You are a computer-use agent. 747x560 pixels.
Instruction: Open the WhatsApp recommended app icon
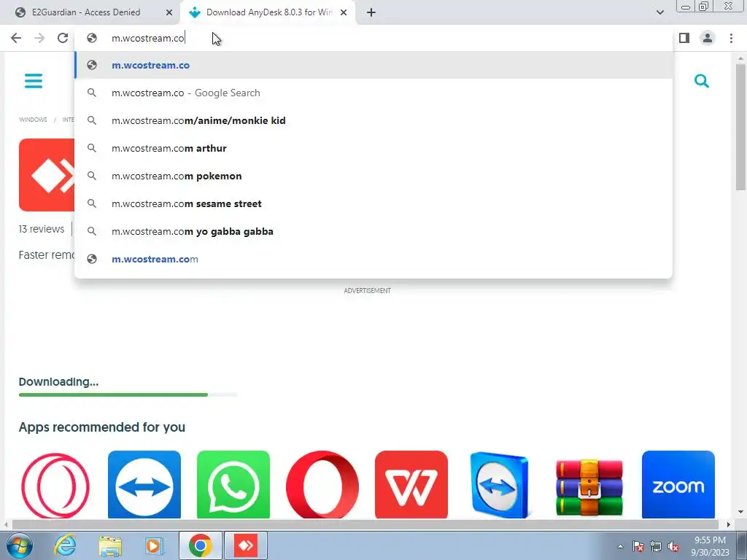click(233, 485)
